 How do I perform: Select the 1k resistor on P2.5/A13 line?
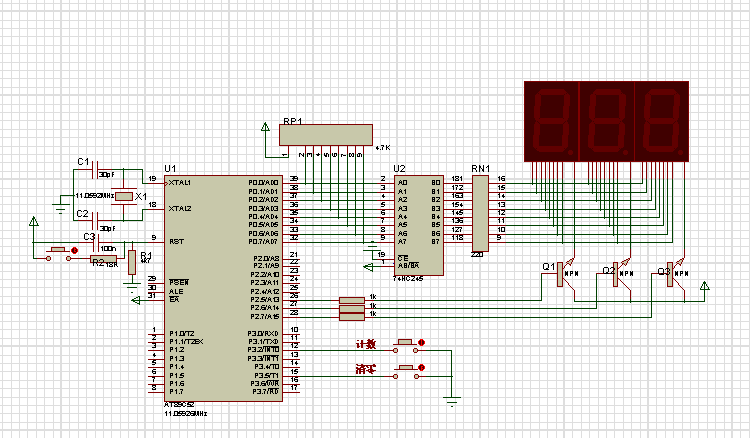[x=352, y=300]
